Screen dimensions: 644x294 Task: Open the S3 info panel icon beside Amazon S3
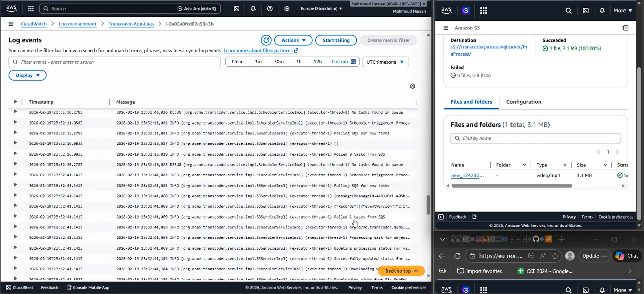point(626,28)
